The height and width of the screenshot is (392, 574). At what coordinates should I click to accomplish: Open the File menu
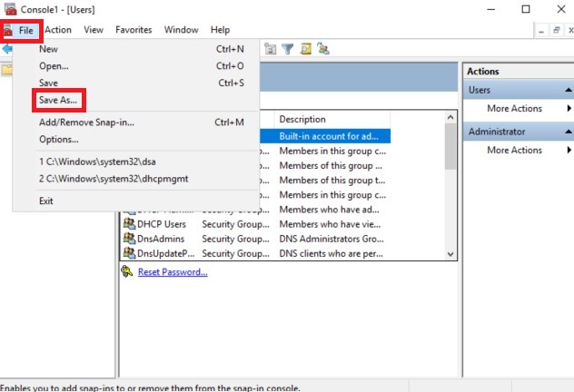(x=26, y=30)
